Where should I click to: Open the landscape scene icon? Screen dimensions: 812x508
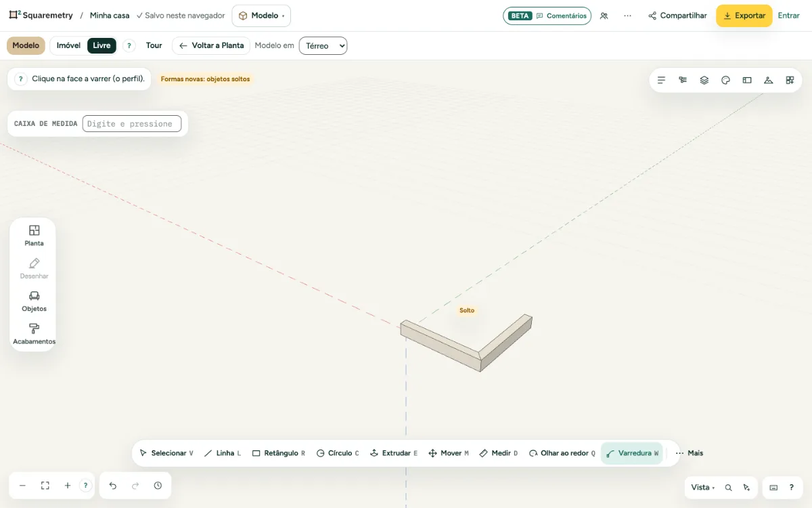coord(768,80)
